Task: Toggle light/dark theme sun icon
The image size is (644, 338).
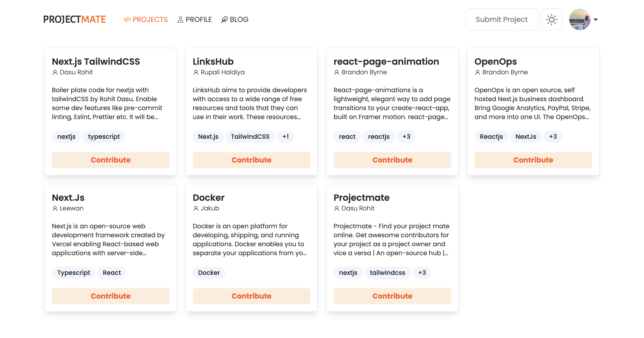Action: 551,19
